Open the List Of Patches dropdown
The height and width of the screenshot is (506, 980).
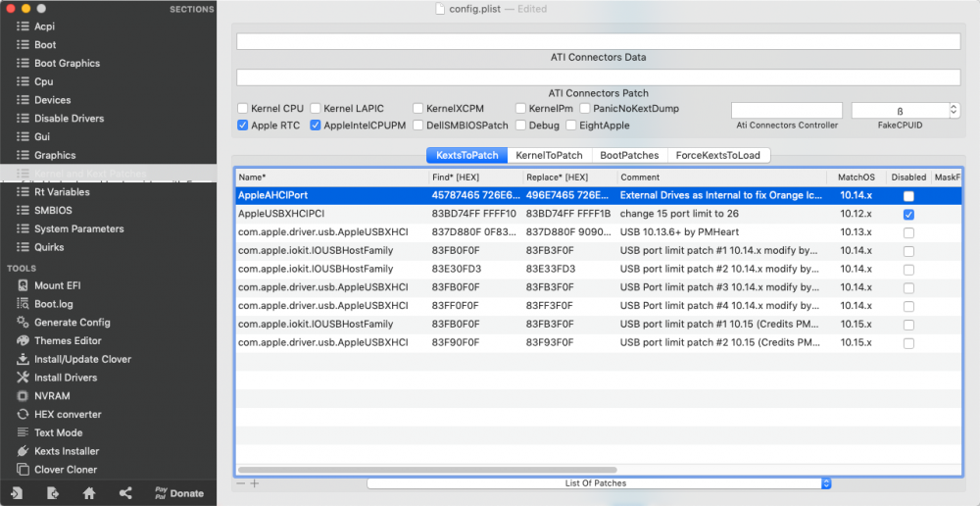[600, 483]
